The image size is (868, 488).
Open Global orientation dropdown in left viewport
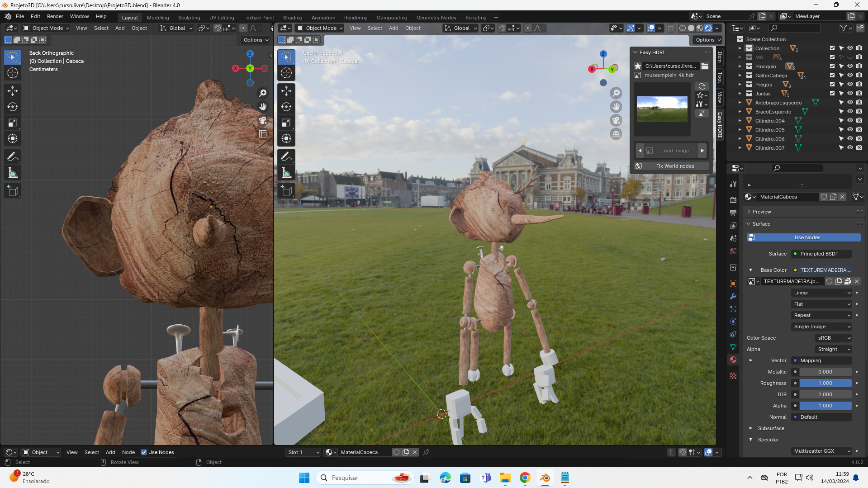coord(176,28)
